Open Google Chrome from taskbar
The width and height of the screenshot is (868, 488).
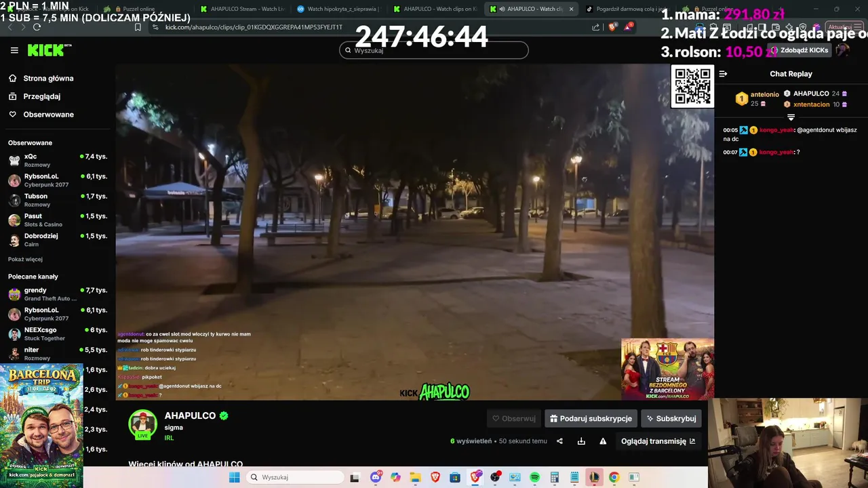(x=614, y=477)
